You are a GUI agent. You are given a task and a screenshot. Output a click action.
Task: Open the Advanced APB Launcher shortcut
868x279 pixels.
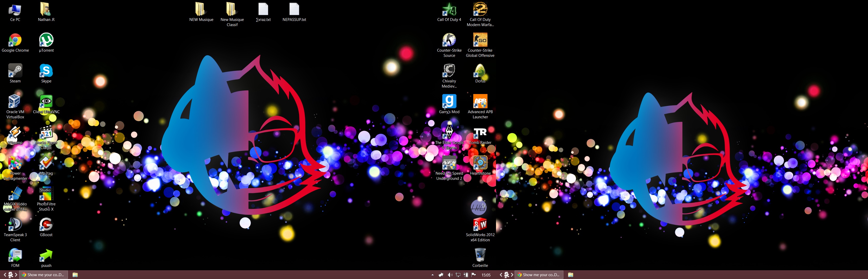[x=480, y=106]
